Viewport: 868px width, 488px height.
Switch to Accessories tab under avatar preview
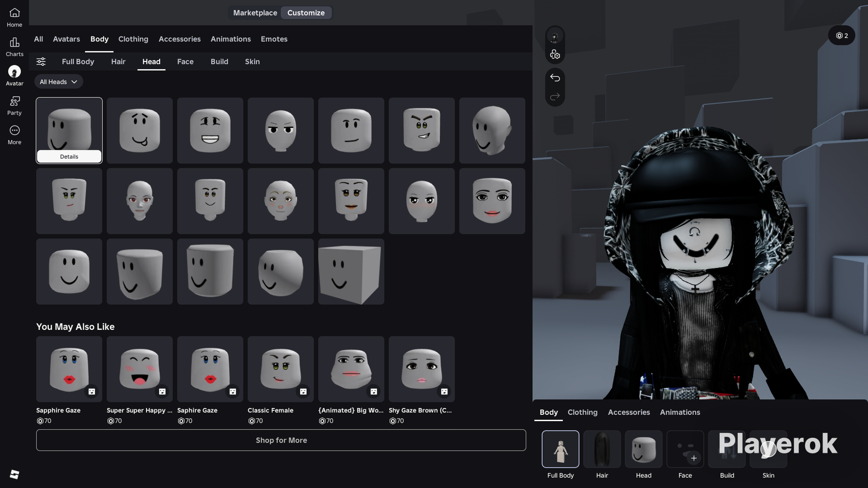click(629, 412)
